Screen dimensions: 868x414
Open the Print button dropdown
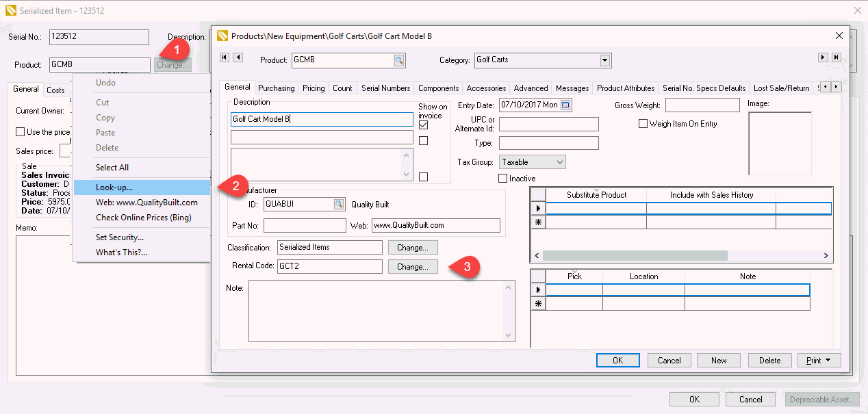[828, 361]
